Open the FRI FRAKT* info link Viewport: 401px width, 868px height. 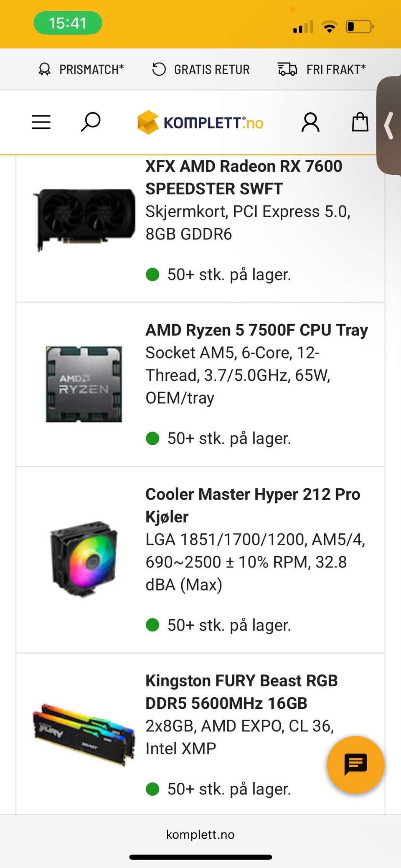pos(336,69)
